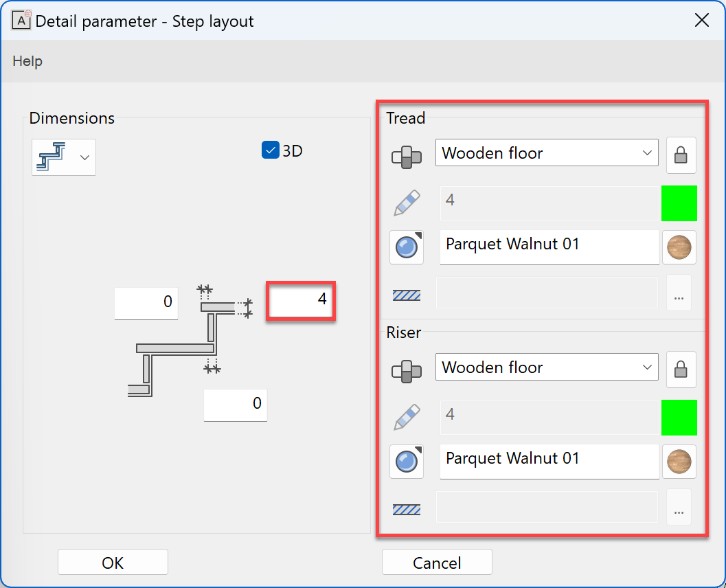Click Riser hatching ellipsis button
Screen dimensions: 726x588
679,508
